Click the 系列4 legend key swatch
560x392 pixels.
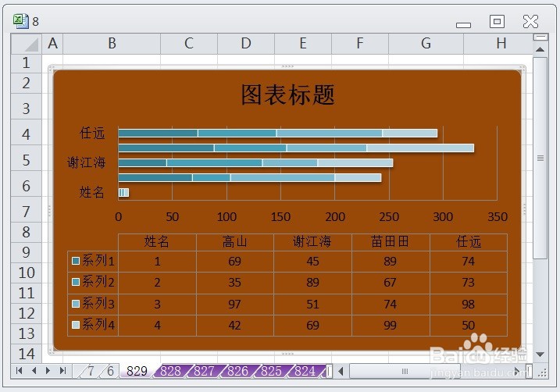pyautogui.click(x=75, y=325)
